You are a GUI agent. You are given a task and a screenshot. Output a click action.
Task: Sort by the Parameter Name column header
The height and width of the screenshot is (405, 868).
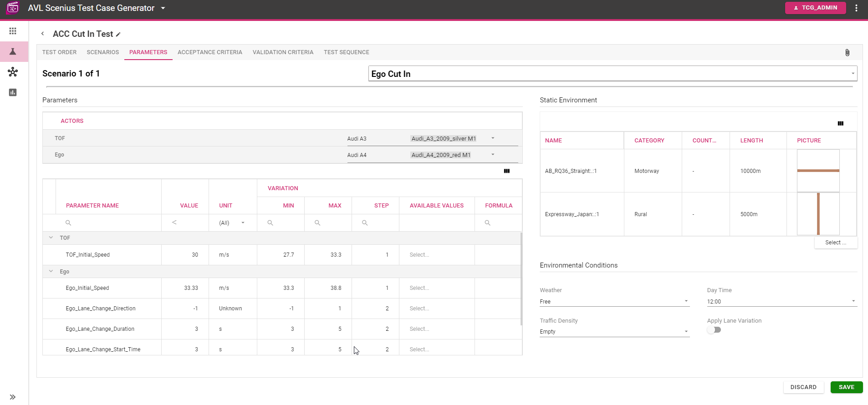92,206
